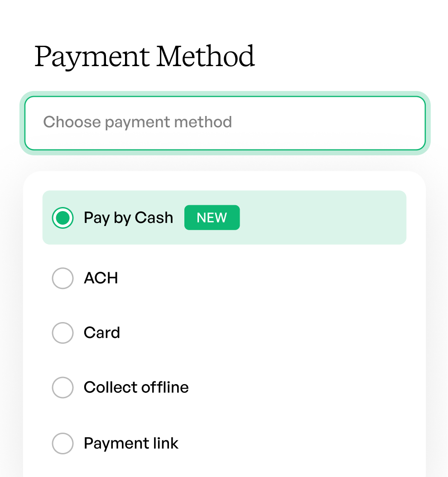Click the "Collect offline" option label
448x477 pixels.
136,388
